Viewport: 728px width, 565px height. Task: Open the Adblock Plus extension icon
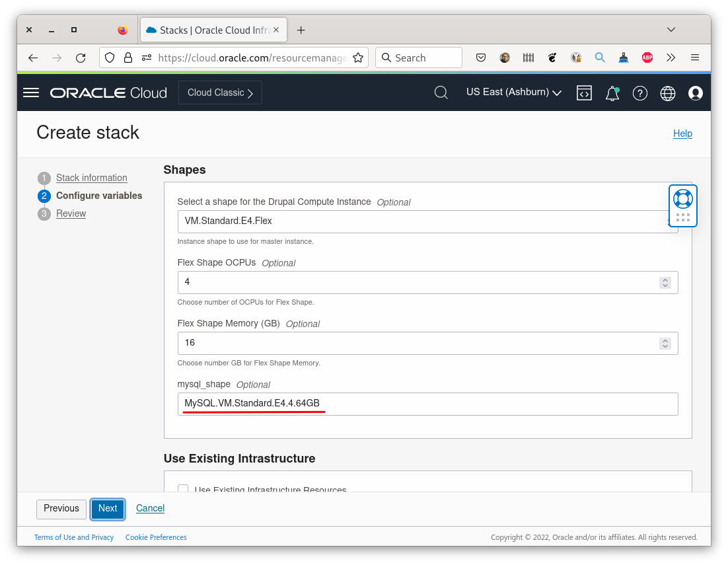point(647,57)
